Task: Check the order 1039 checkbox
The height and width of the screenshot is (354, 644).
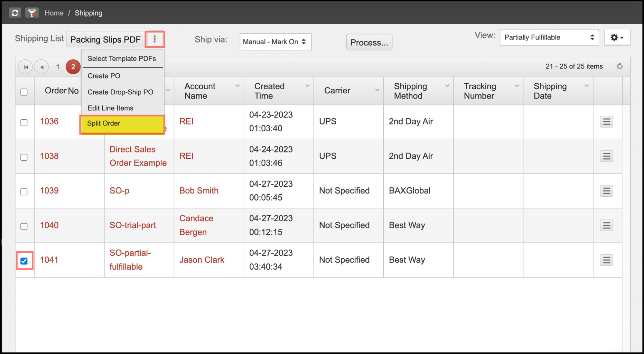Action: (x=24, y=192)
